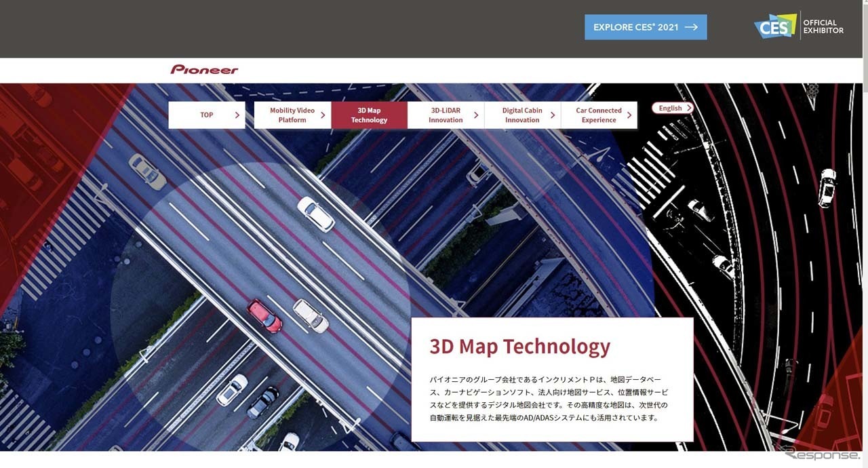Click the Pioneer logo
This screenshot has width=868, height=468.
click(x=204, y=70)
